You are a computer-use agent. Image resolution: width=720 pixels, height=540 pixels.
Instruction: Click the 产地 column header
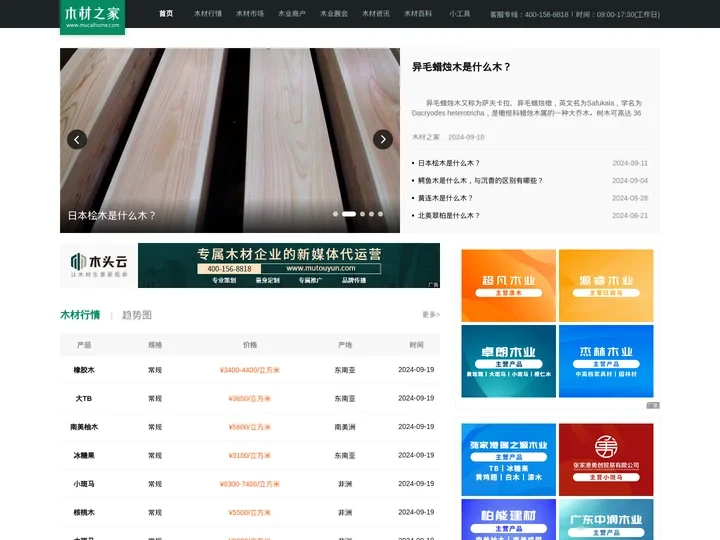coord(345,345)
